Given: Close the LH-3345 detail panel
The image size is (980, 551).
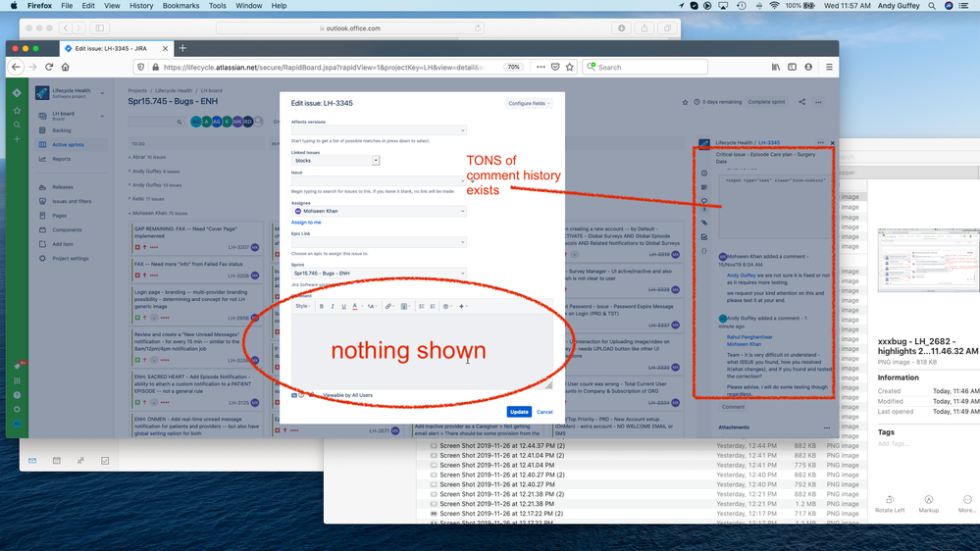Looking at the screenshot, I should [832, 143].
